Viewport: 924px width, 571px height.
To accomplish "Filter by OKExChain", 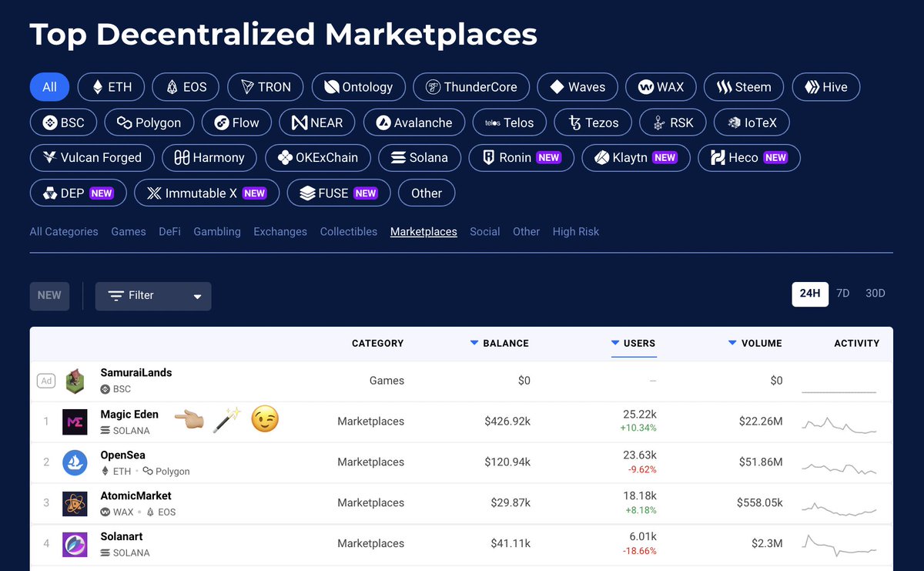I will (x=318, y=158).
